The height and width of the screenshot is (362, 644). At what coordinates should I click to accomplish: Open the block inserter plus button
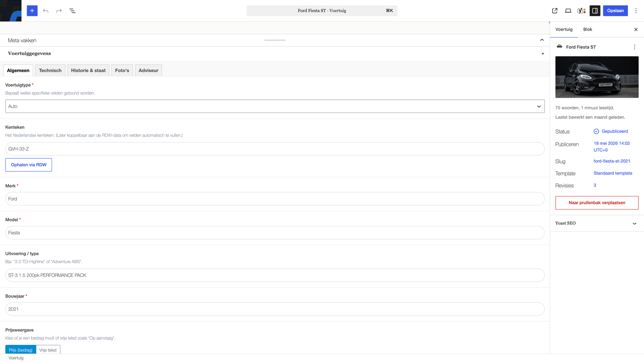click(32, 10)
